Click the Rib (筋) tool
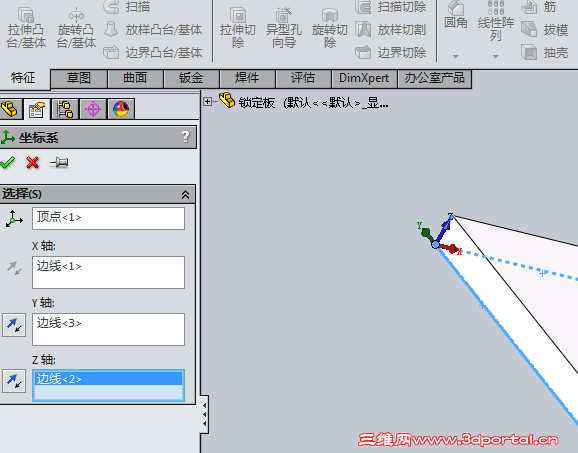Image resolution: width=578 pixels, height=453 pixels. (539, 7)
